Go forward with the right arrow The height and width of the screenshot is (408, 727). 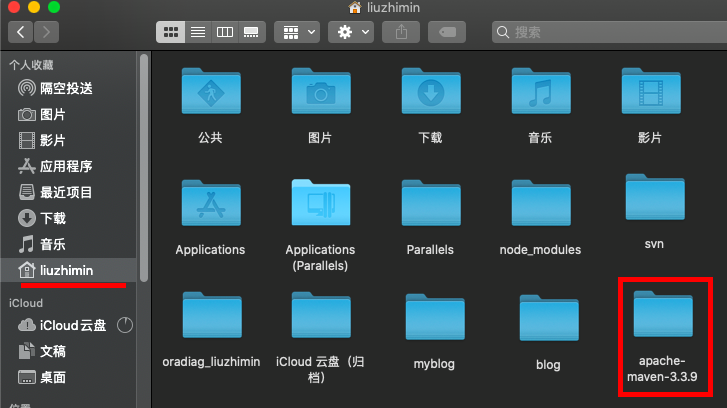46,32
